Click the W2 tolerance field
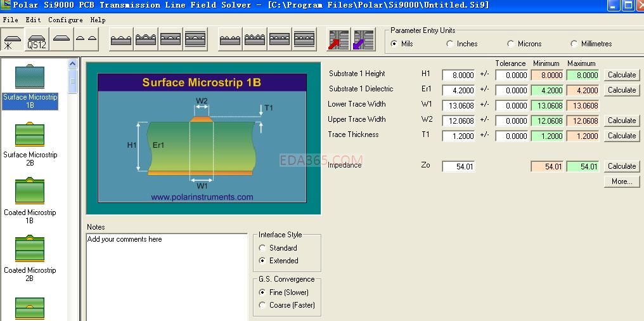644x321 pixels. (x=512, y=121)
